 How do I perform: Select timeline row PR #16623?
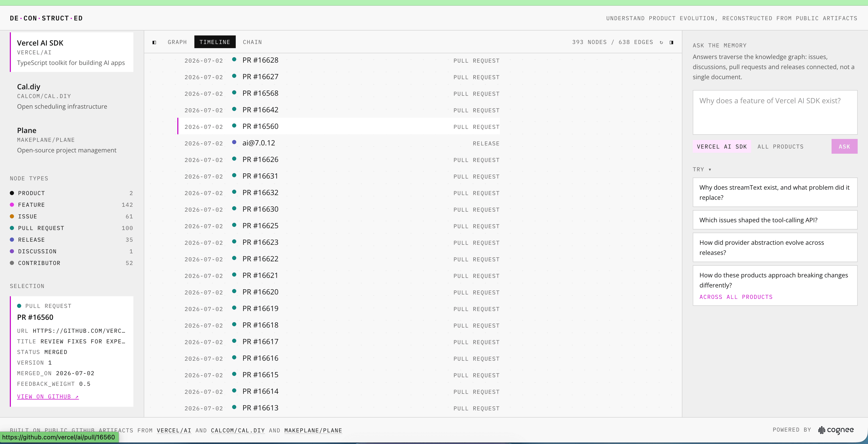[x=339, y=242]
